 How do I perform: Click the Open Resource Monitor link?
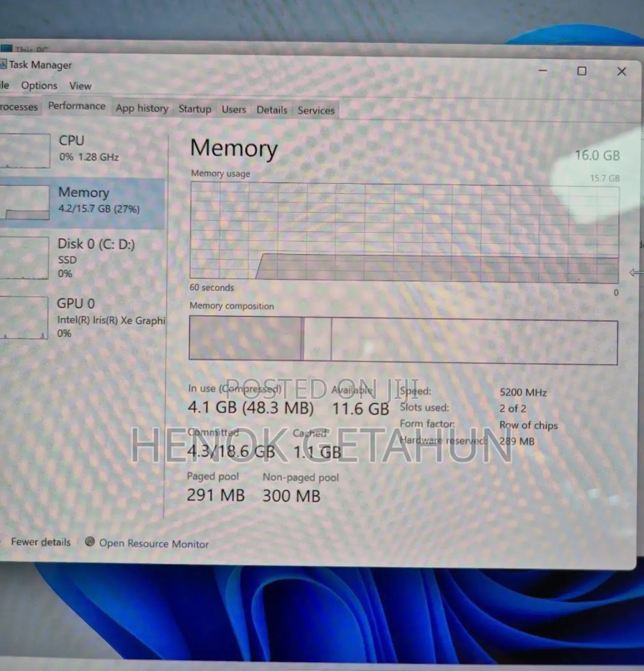point(153,544)
